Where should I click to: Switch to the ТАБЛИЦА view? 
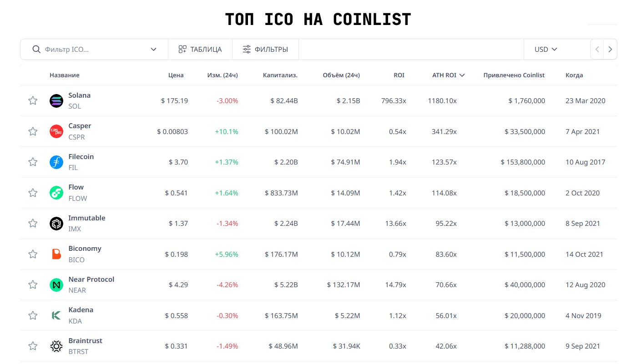point(200,49)
